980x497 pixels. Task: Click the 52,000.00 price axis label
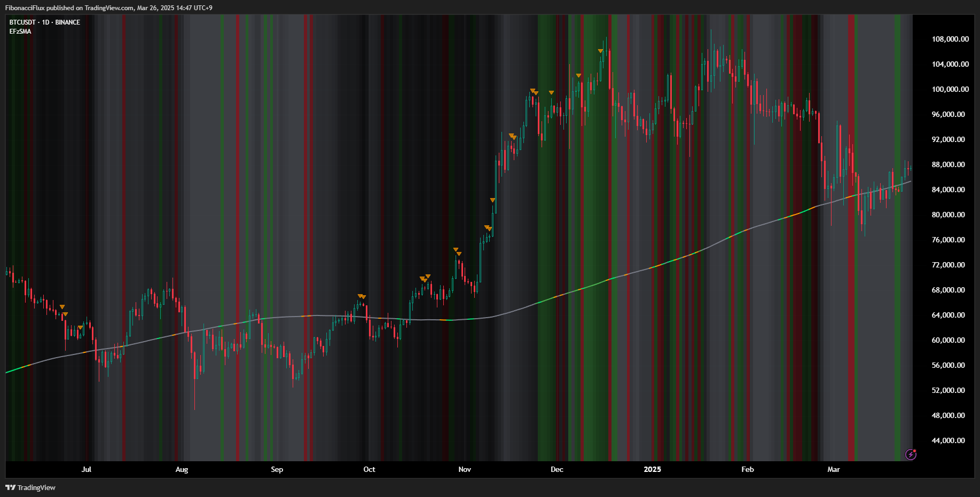click(948, 390)
